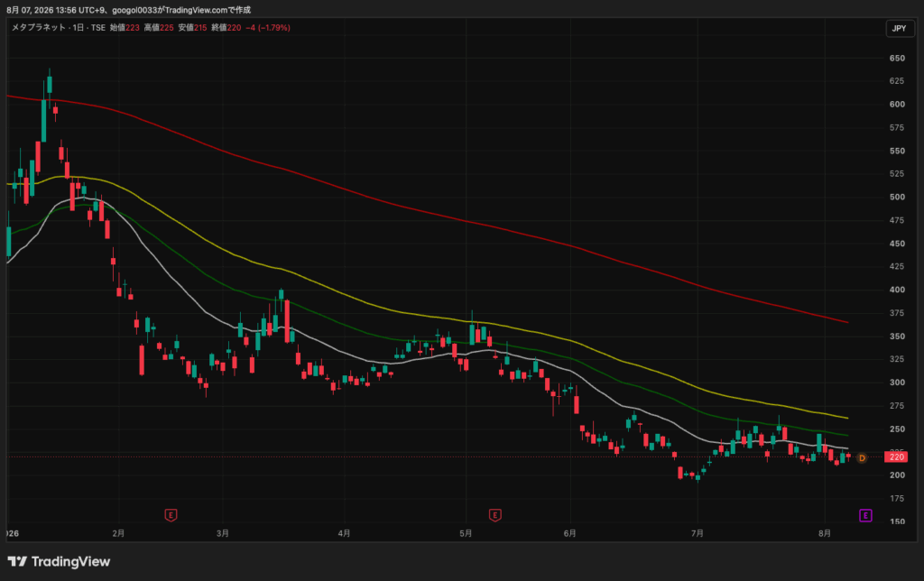Click the red 220 current price label

point(896,456)
